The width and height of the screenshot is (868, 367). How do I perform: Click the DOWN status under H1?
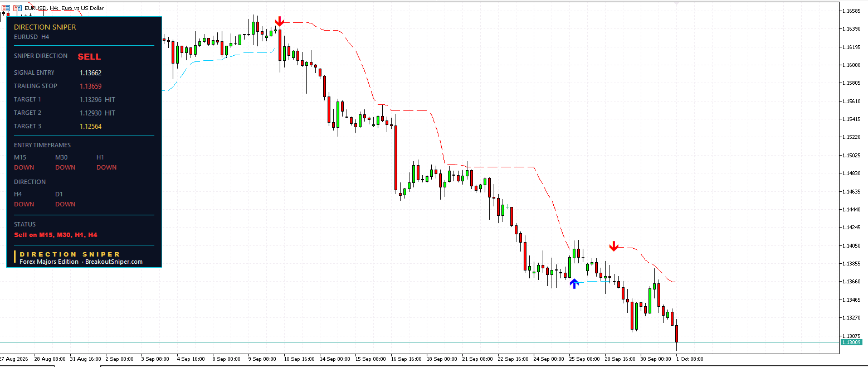click(106, 167)
